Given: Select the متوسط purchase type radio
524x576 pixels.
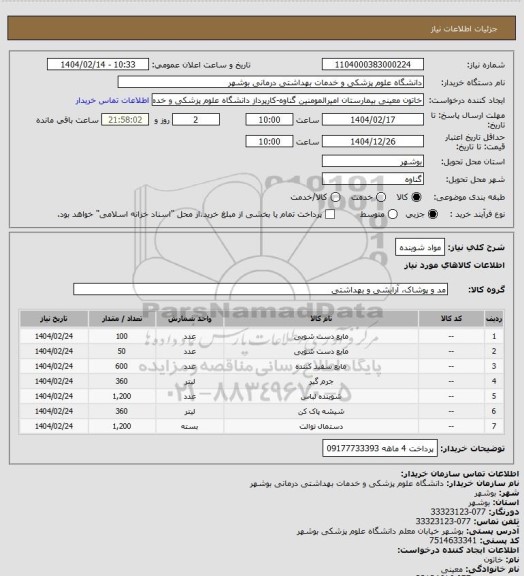Looking at the screenshot, I should pos(393,214).
